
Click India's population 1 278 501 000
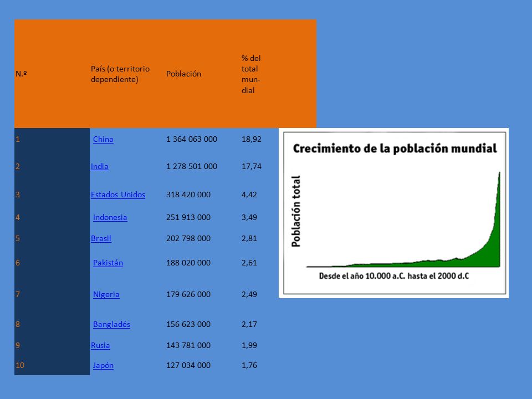click(x=192, y=166)
